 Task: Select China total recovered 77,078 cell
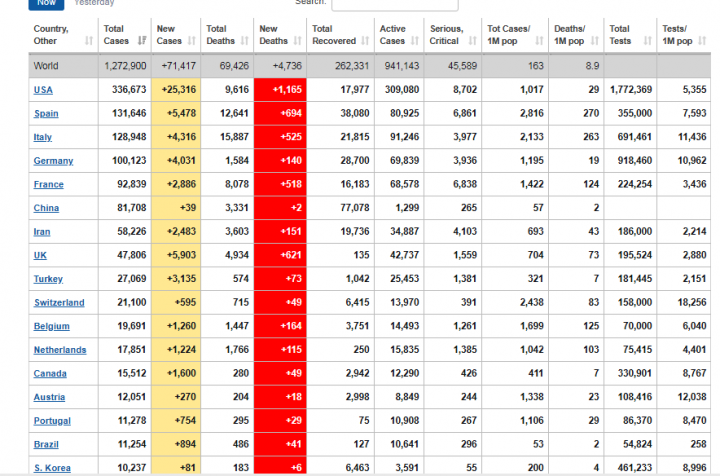tap(340, 208)
